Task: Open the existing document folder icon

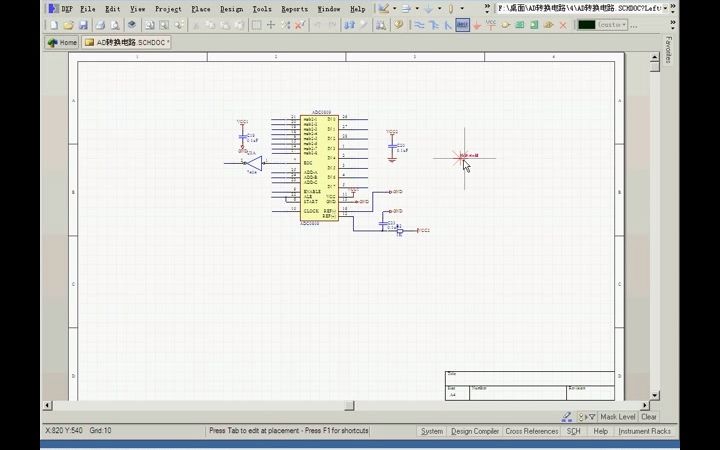Action: click(68, 25)
